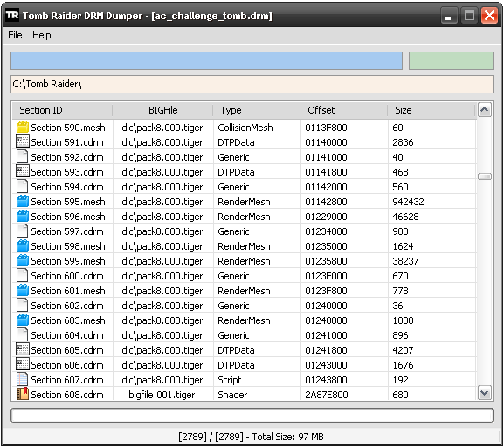Click the vertical scrollbar thumb
The image size is (504, 448).
coord(485,176)
